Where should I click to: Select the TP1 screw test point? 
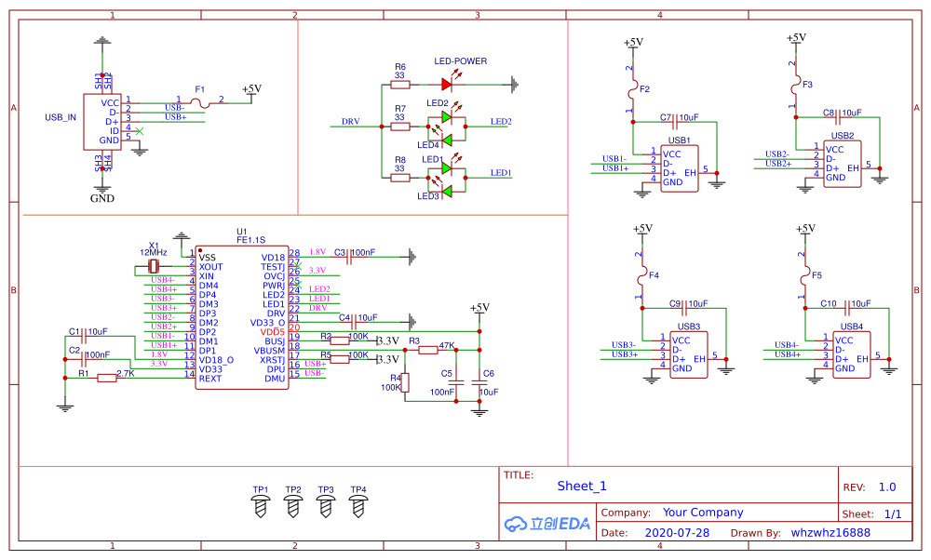pos(261,507)
